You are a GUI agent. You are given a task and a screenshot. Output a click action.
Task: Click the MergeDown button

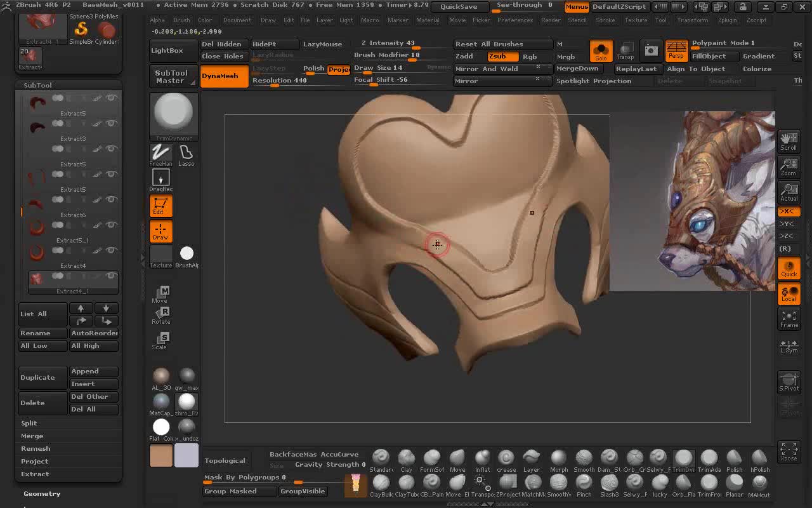click(577, 69)
